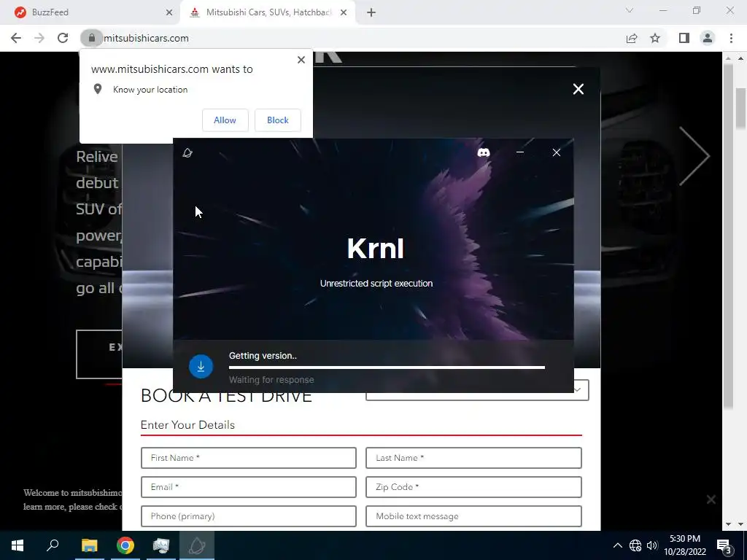Close the BuzzFeed tab

[x=169, y=12]
